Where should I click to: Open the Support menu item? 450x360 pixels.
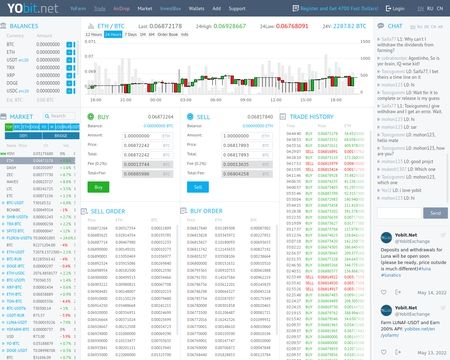click(237, 9)
